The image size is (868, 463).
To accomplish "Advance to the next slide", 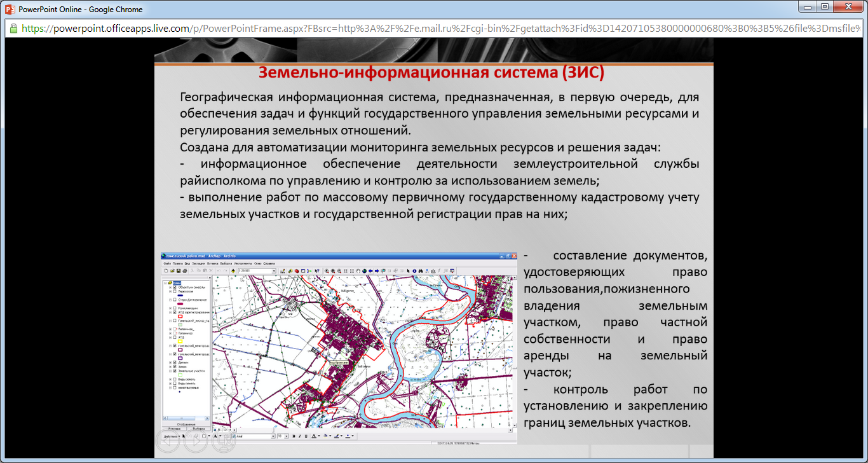I will [x=196, y=441].
